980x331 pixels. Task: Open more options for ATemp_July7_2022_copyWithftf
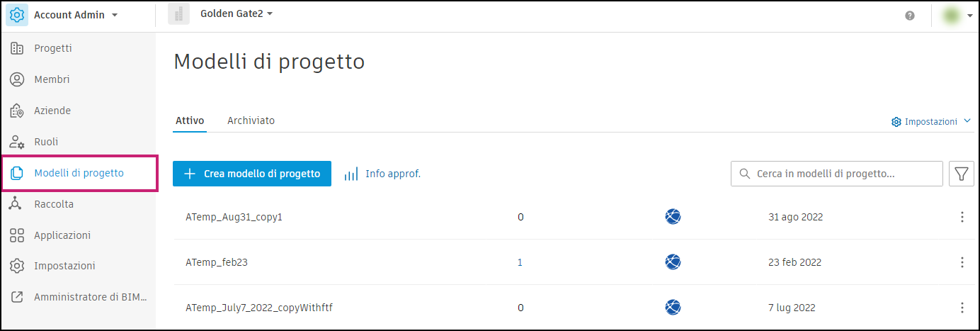(x=962, y=308)
